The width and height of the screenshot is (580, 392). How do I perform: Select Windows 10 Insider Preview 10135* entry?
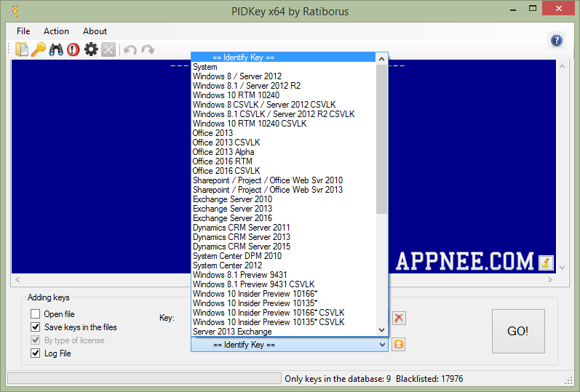(283, 303)
